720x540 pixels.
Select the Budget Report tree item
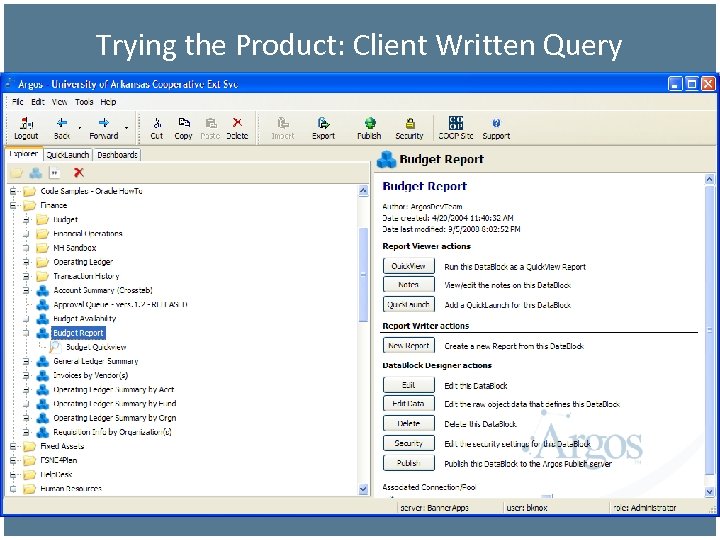[79, 333]
